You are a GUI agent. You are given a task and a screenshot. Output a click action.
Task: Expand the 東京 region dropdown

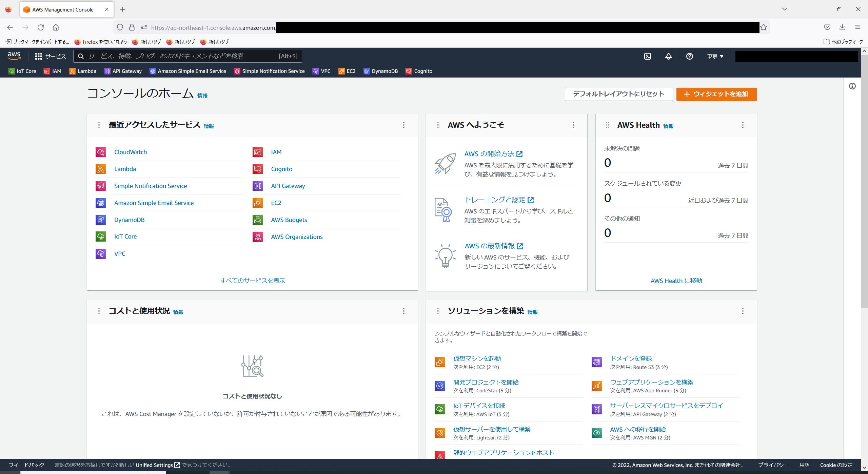tap(715, 56)
